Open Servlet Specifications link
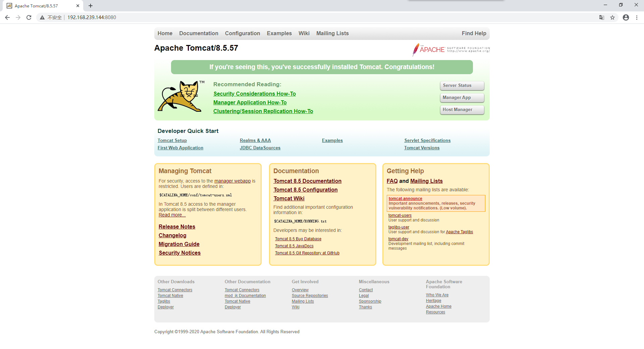The image size is (644, 349). click(427, 141)
